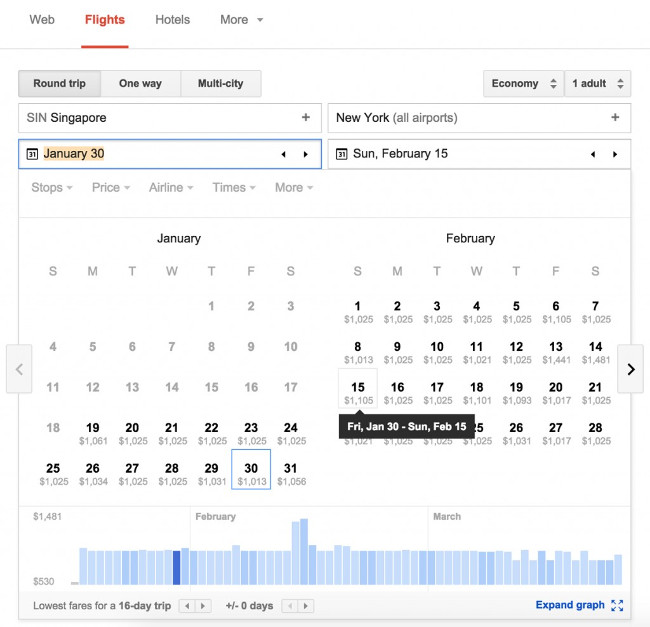Image resolution: width=650 pixels, height=627 pixels.
Task: Switch to the Web tab
Action: click(x=42, y=20)
